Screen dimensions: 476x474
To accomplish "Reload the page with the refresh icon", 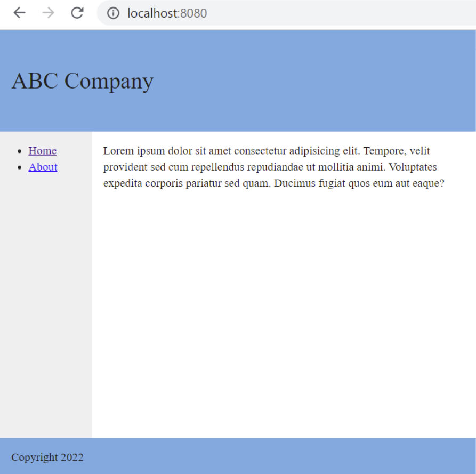I will pyautogui.click(x=77, y=13).
